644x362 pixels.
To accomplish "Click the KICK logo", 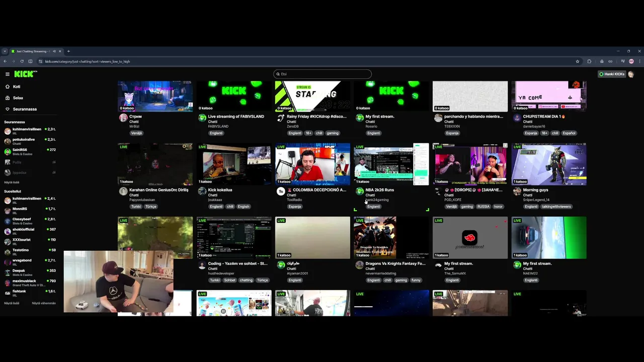I will pos(25,74).
